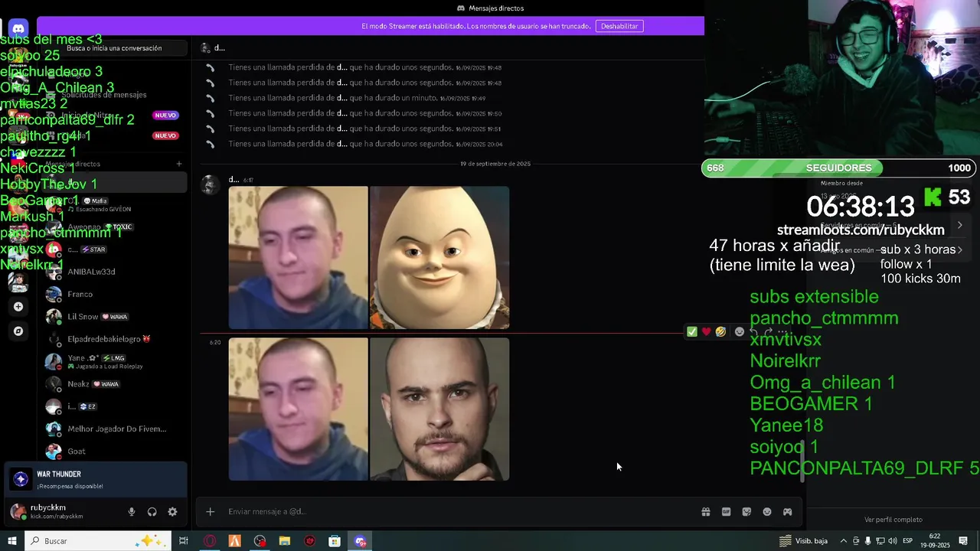Viewport: 980px width, 551px height.
Task: Click the ESP language indicator
Action: click(908, 541)
